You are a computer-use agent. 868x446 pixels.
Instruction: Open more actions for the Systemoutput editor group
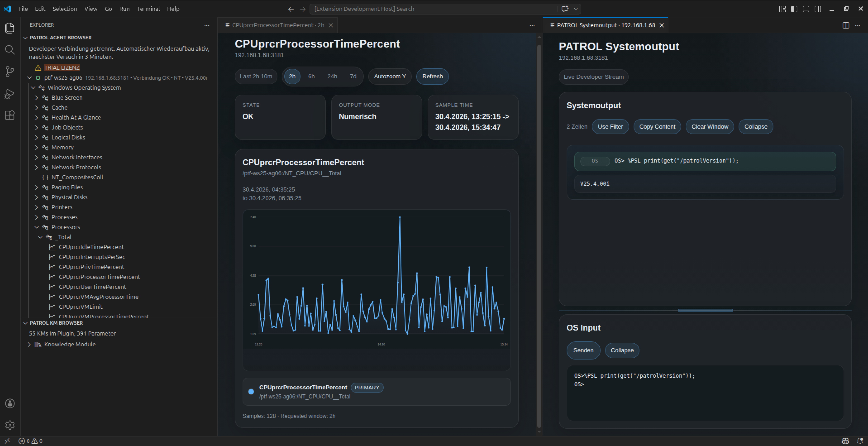858,25
